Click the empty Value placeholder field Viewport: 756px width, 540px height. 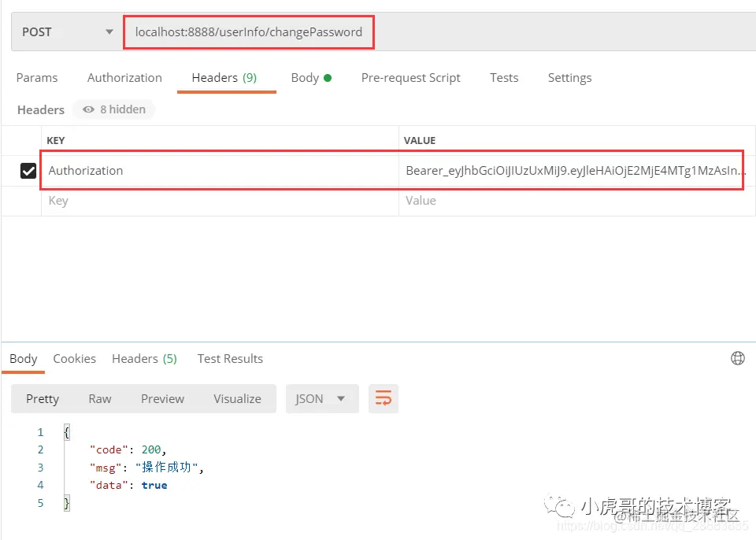[x=576, y=201]
